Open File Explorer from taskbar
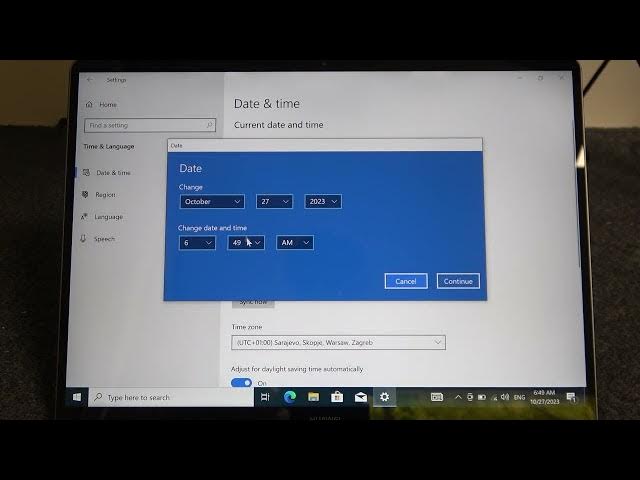The width and height of the screenshot is (640, 480). tap(313, 397)
